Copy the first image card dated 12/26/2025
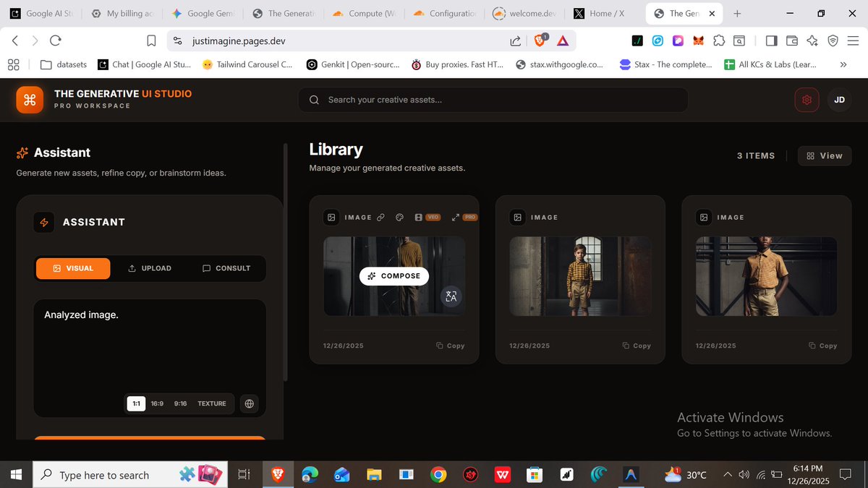This screenshot has height=488, width=868. [451, 346]
